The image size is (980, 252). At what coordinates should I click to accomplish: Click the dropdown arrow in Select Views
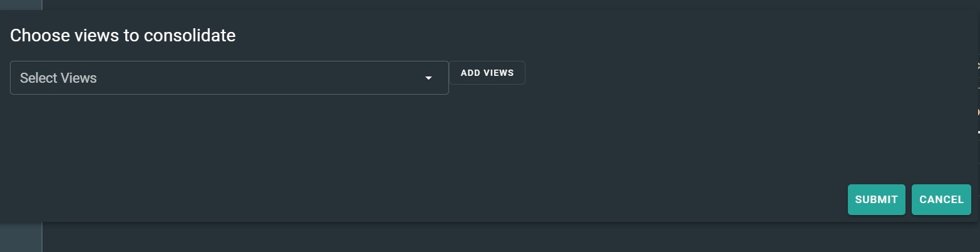tap(428, 78)
